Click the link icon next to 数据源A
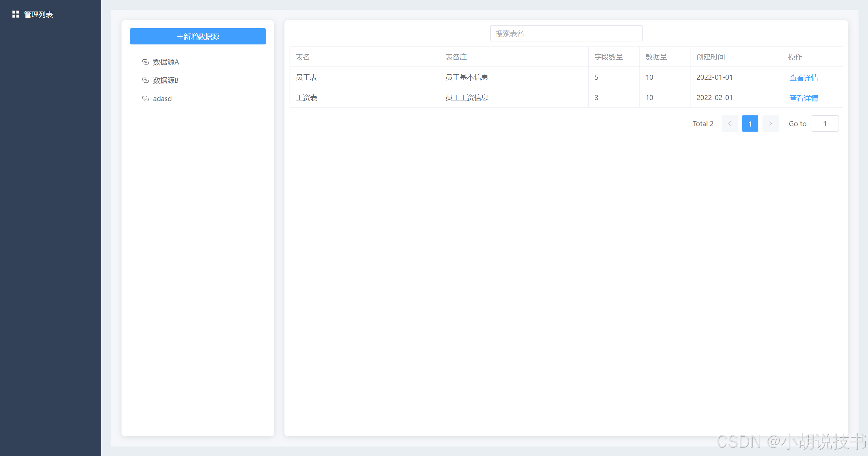The image size is (868, 456). point(145,62)
